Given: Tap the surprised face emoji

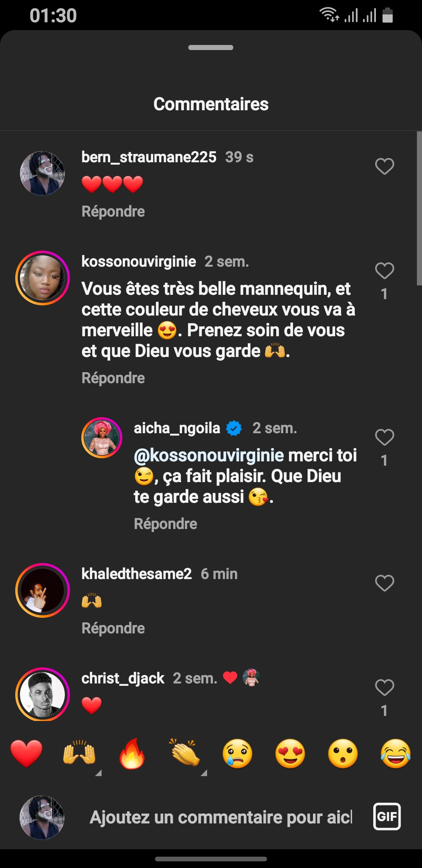Looking at the screenshot, I should [343, 753].
